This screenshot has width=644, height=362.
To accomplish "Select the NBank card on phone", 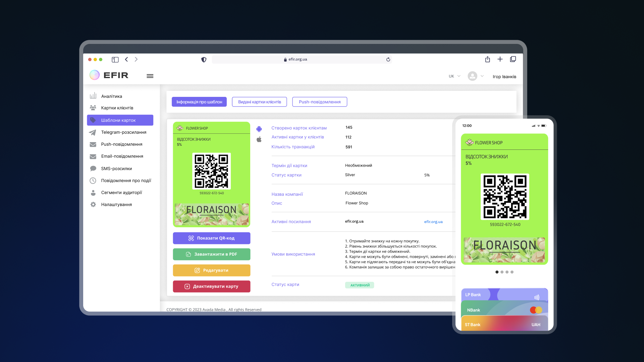I will (504, 309).
